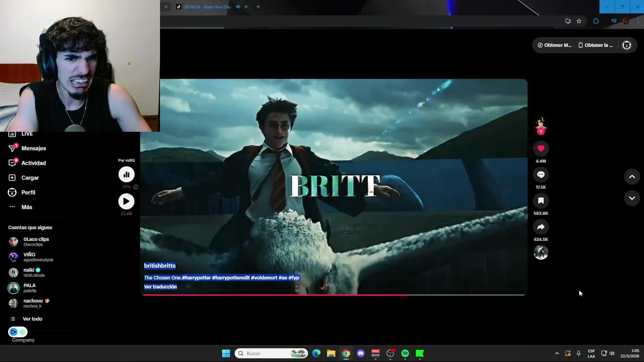Like the video with the heart icon
The image size is (644, 362).
(x=541, y=148)
